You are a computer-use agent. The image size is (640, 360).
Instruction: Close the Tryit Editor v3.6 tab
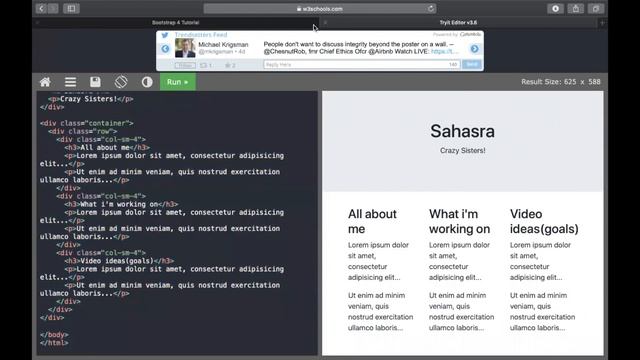click(325, 22)
